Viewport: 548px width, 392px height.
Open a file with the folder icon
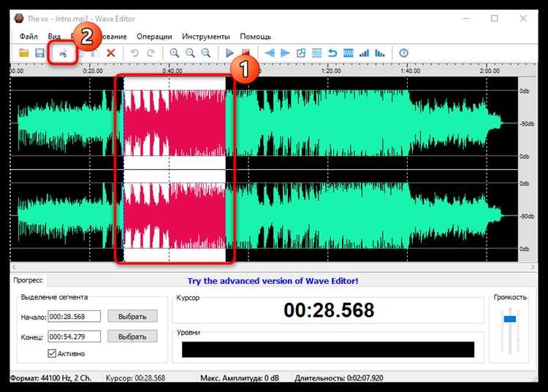pyautogui.click(x=24, y=53)
